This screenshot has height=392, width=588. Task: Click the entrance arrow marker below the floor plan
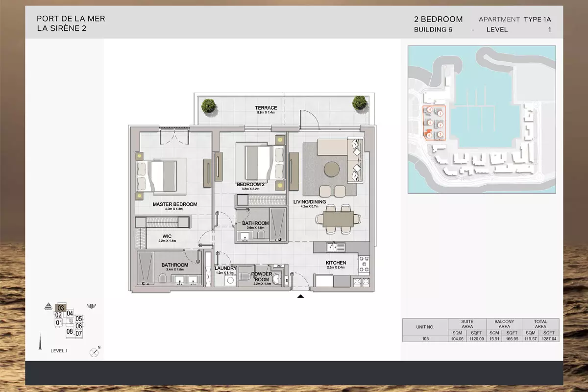coord(300,296)
